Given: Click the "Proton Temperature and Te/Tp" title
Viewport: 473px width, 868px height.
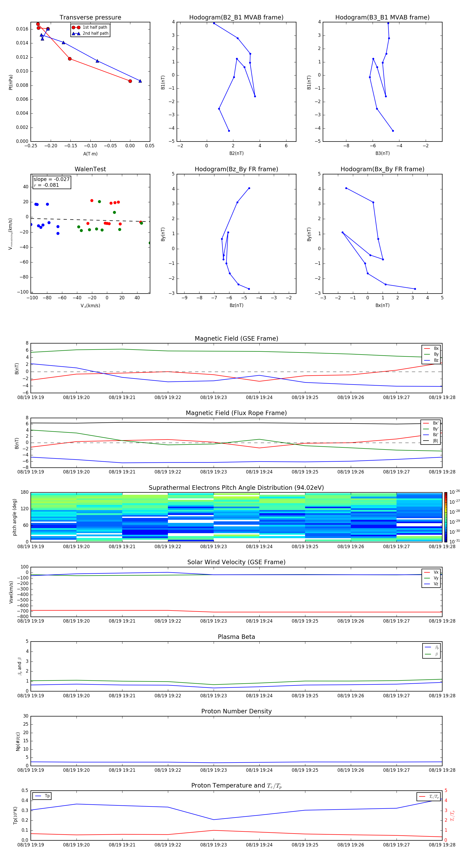Looking at the screenshot, I should pos(236,785).
